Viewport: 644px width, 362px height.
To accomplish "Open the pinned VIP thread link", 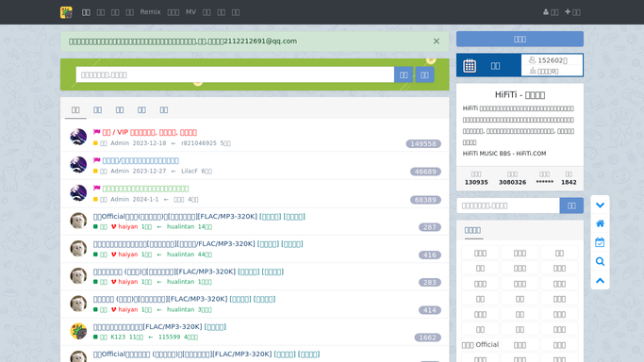I will 150,132.
